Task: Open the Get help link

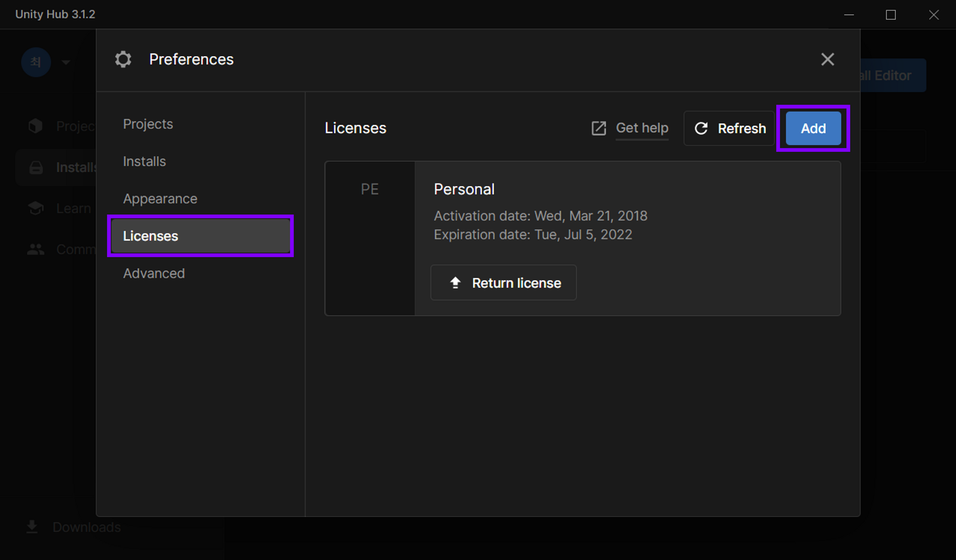Action: click(642, 128)
